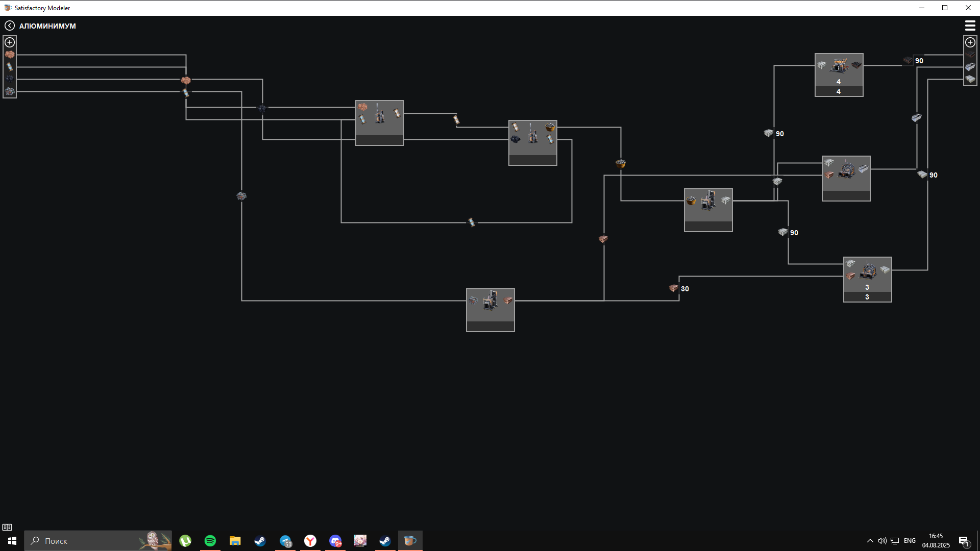Click the bauxite input icon inside first refinery

[362, 107]
